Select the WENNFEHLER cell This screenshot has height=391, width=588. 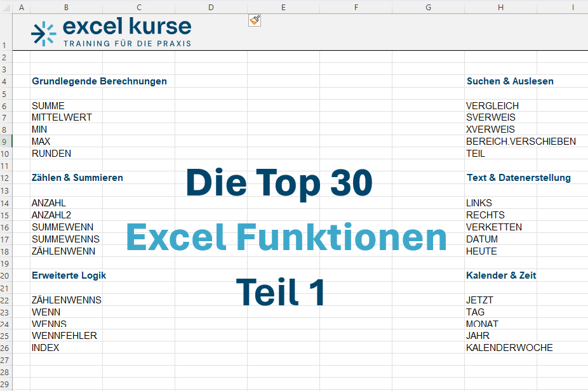[64, 336]
